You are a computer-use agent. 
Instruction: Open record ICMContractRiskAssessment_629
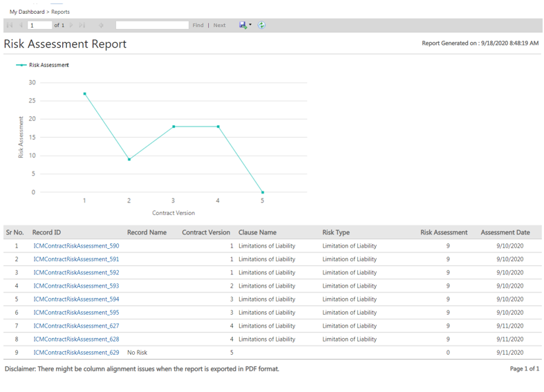tap(76, 353)
